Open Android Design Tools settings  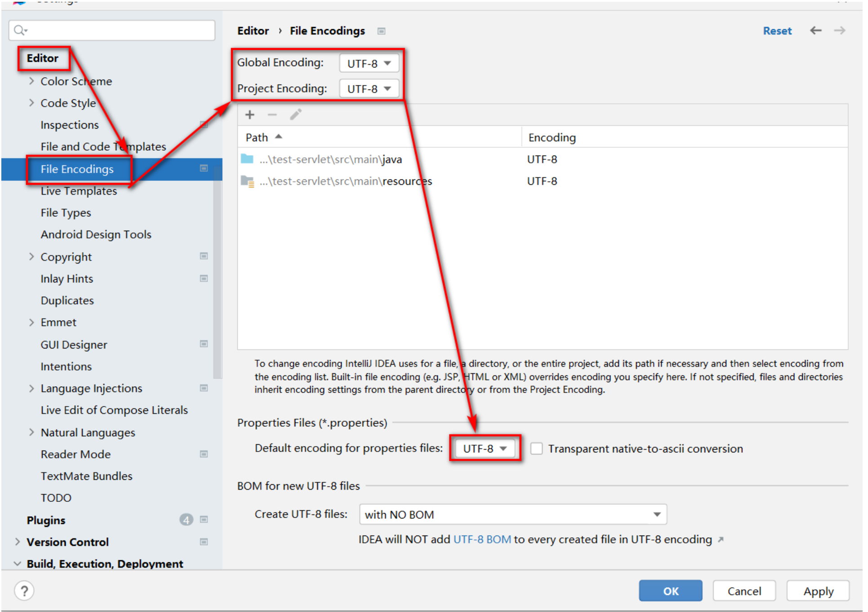pyautogui.click(x=96, y=234)
